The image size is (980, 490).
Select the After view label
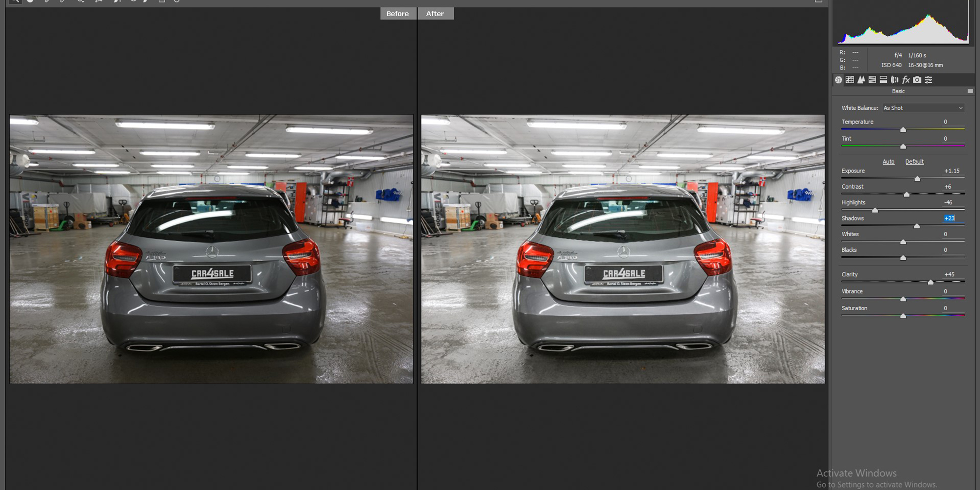click(x=435, y=14)
